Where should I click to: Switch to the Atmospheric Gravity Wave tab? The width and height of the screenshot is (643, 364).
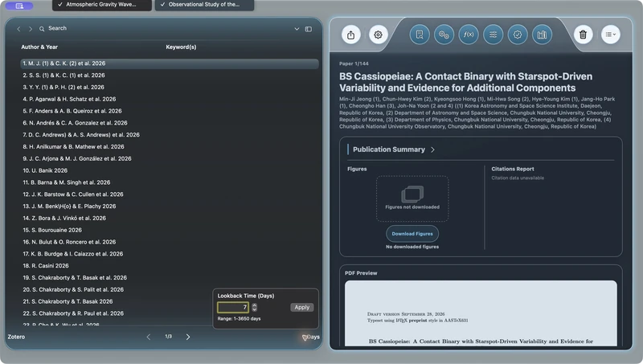(x=102, y=5)
